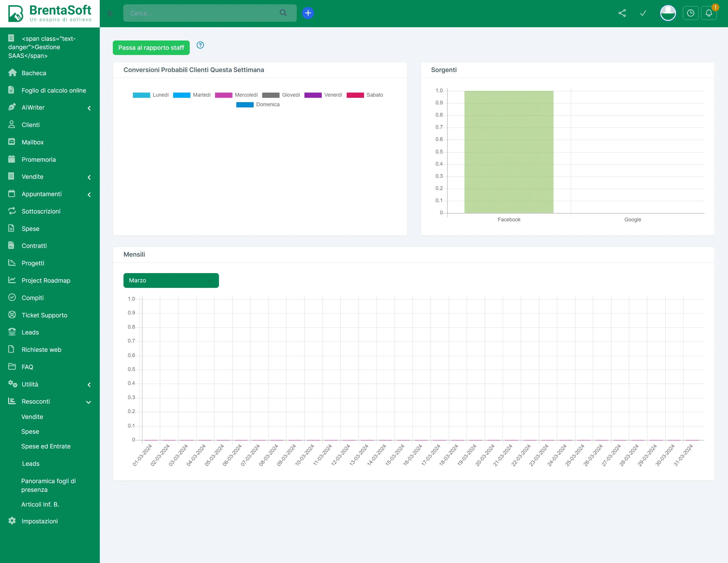
Task: Click the Bacheca home icon
Action: (x=12, y=73)
